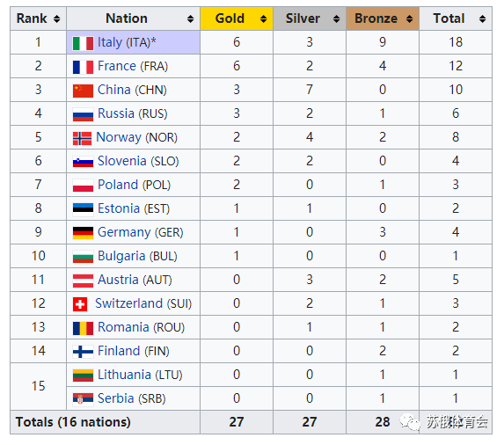Viewport: 504px width, 445px height.
Task: Open the Austria country link
Action: click(118, 280)
